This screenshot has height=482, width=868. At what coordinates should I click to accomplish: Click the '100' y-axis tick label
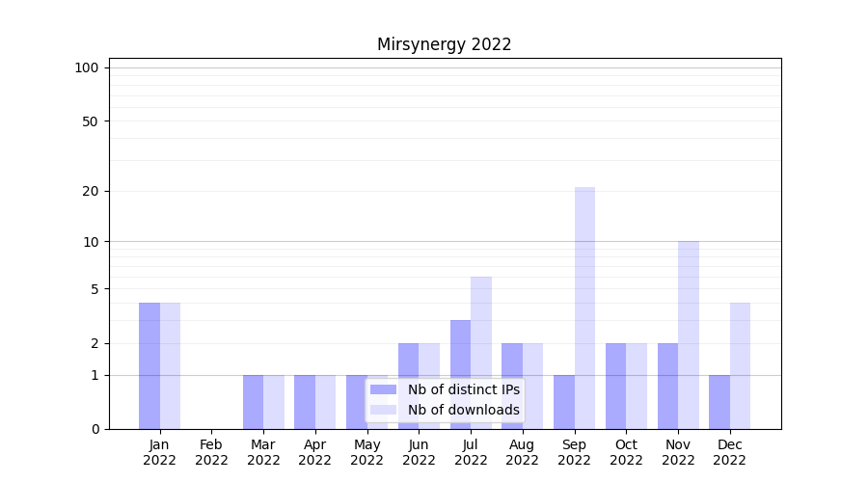point(87,67)
